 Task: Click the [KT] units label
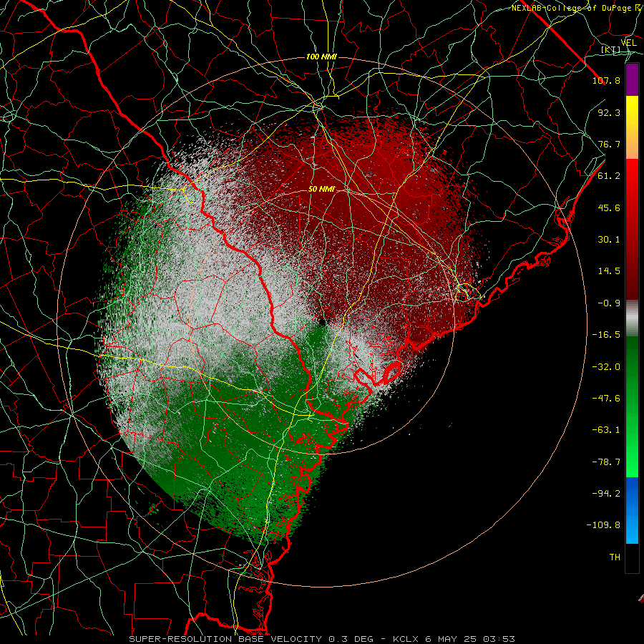click(x=611, y=49)
